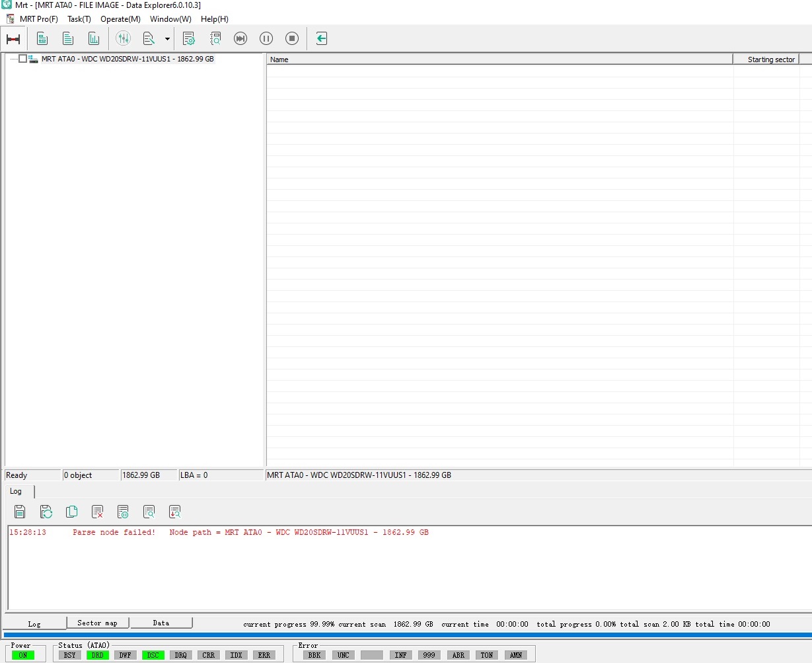Switch to the bottom Log tab
The height and width of the screenshot is (663, 812).
point(34,623)
